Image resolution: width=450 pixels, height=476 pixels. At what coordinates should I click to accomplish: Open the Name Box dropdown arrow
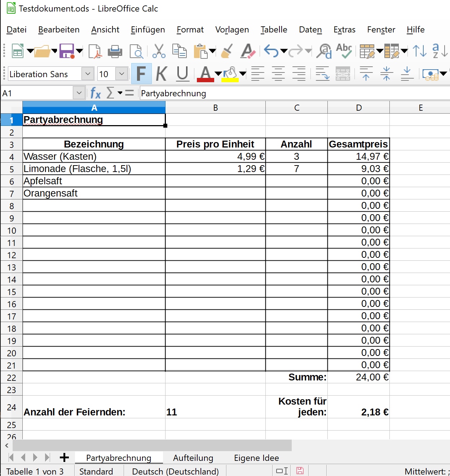point(79,93)
